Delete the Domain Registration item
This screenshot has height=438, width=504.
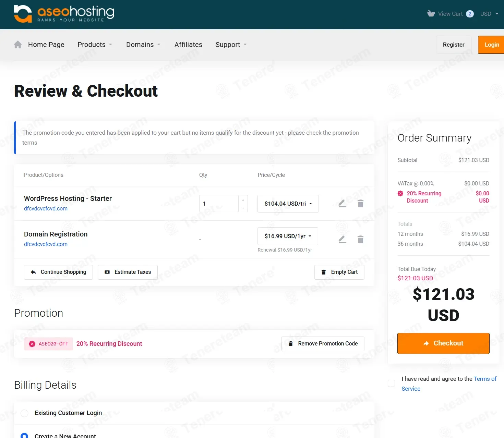pyautogui.click(x=360, y=239)
